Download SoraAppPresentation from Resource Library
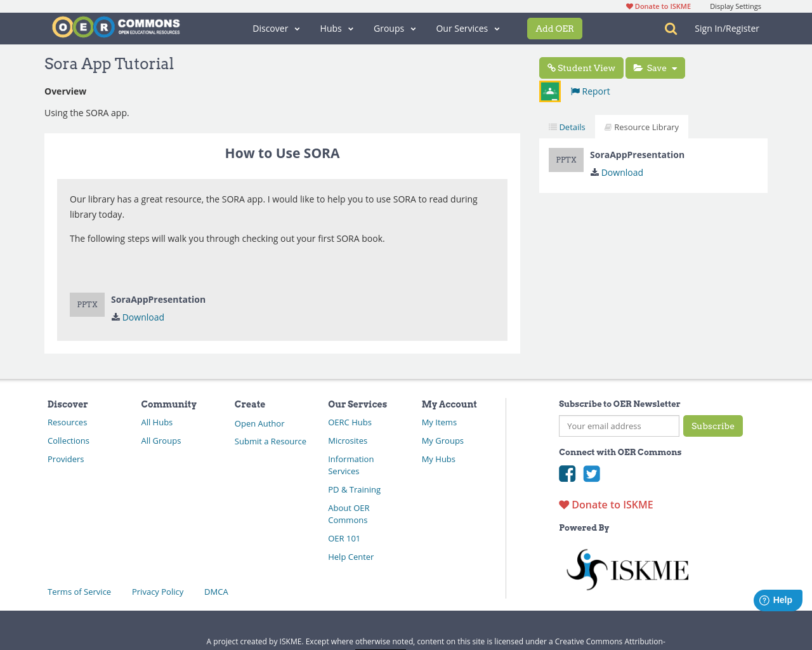812x650 pixels. 617,173
